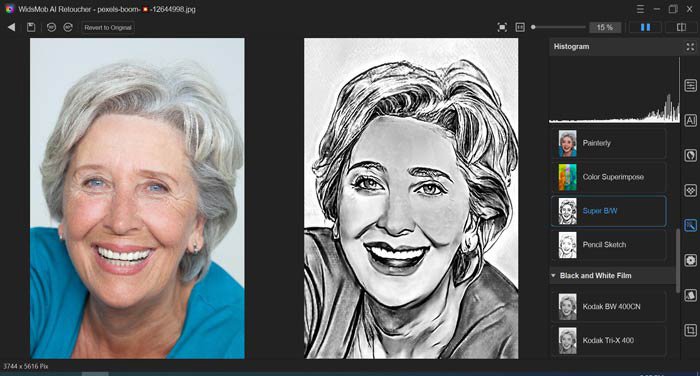
Task: Enable side-by-side before/after view
Action: (646, 27)
